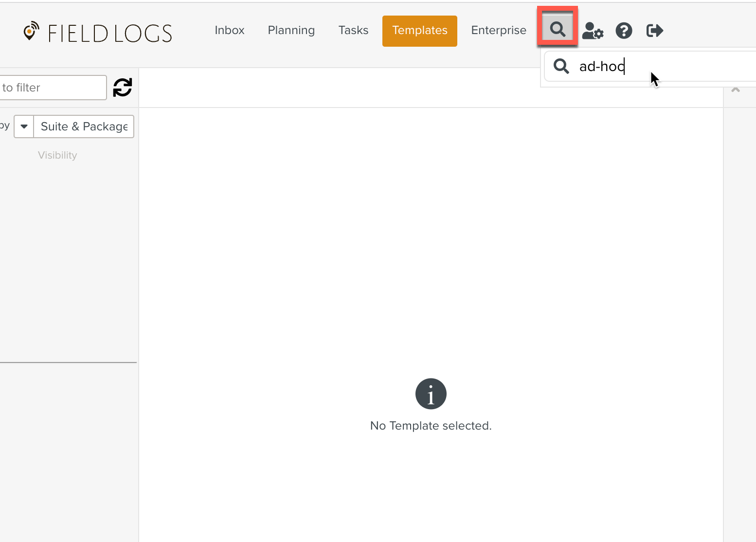Click magnifier icon inside the search box
Viewport: 756px width, 542px height.
point(561,66)
